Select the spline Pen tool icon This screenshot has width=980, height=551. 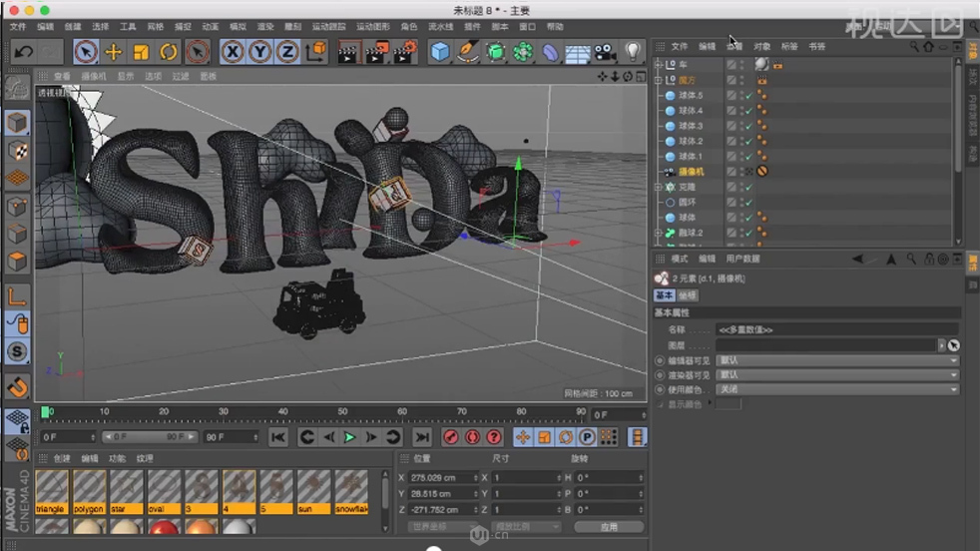pyautogui.click(x=467, y=52)
